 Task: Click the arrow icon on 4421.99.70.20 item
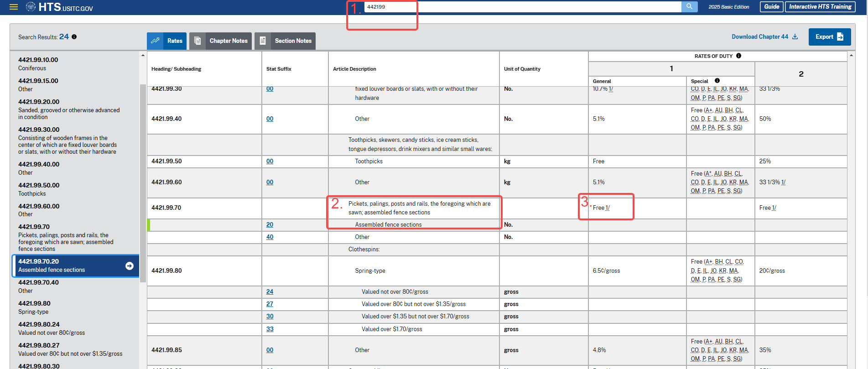(x=130, y=266)
